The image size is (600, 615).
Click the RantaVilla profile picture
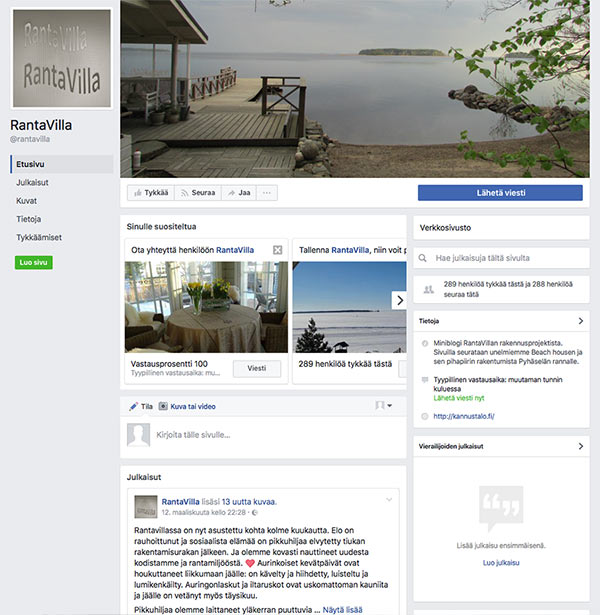(62, 58)
